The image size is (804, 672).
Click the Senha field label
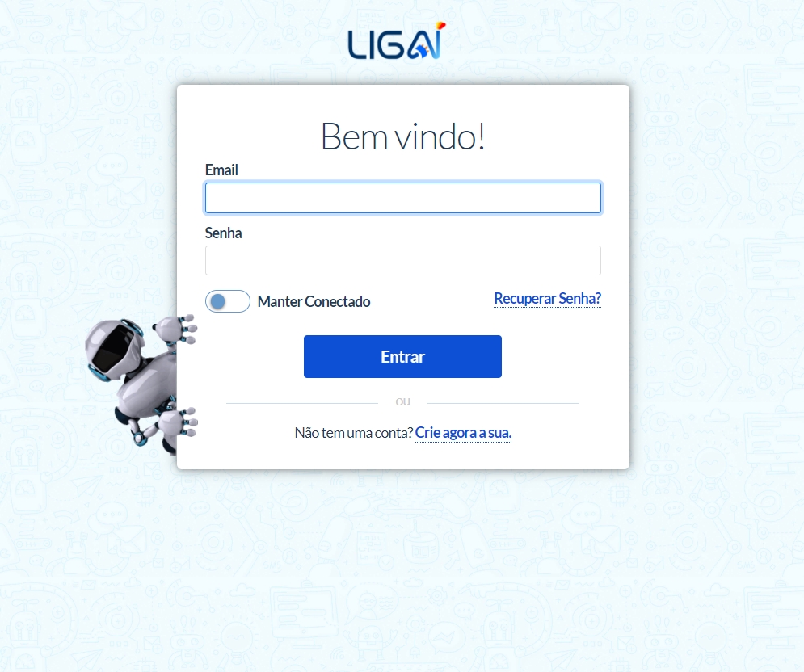pyautogui.click(x=223, y=233)
